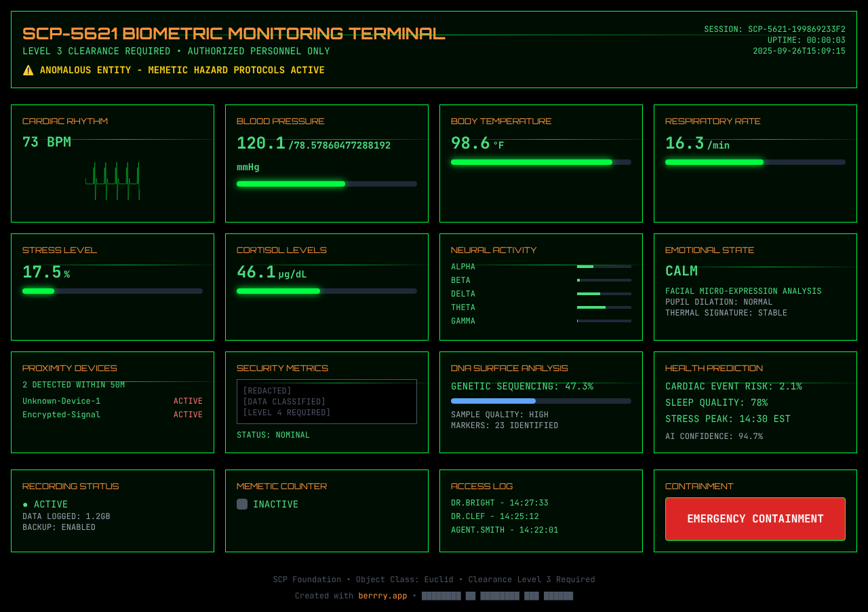Click the respiratory rate progress bar

tap(755, 162)
